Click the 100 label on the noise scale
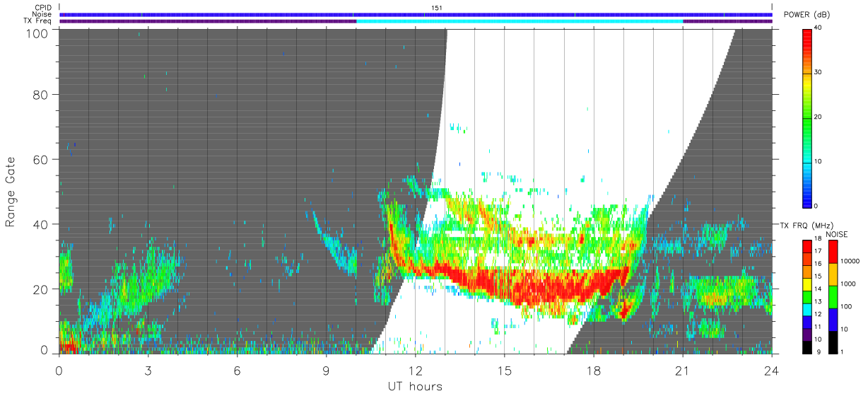868x401 pixels. 848,306
